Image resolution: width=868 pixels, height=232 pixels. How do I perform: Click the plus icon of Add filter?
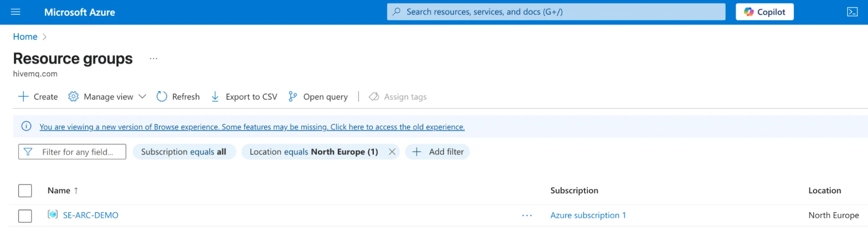(416, 152)
